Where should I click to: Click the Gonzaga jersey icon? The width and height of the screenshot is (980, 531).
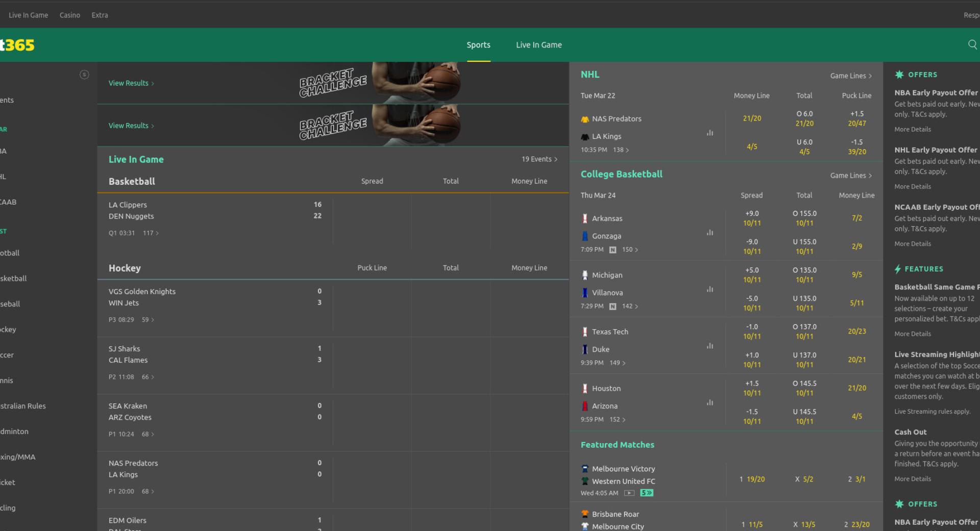coord(585,236)
